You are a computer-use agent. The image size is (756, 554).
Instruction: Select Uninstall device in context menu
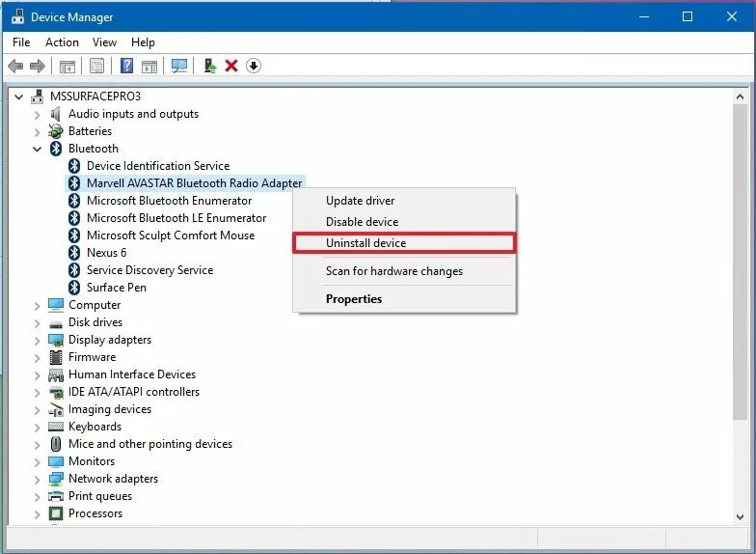pyautogui.click(x=404, y=243)
